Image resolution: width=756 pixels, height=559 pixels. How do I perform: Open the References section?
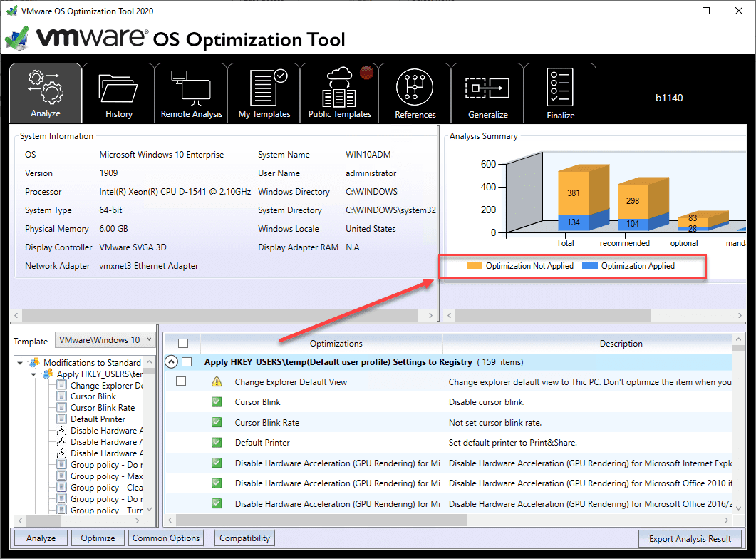pos(413,93)
